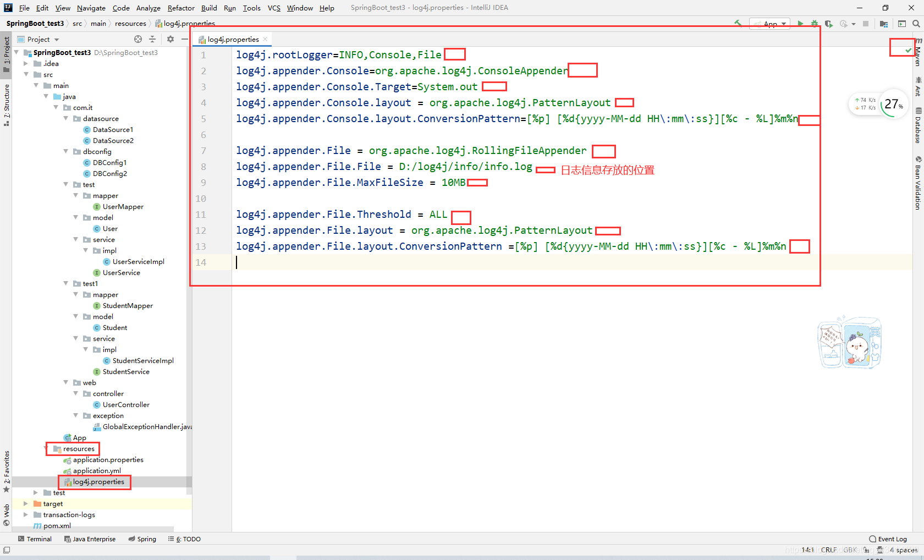Image resolution: width=924 pixels, height=560 pixels.
Task: Open the File menu
Action: 24,8
